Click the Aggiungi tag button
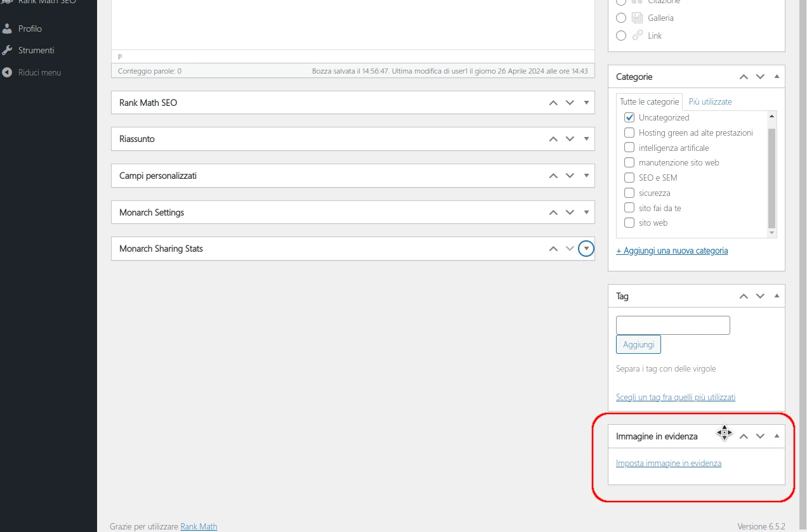 point(638,344)
